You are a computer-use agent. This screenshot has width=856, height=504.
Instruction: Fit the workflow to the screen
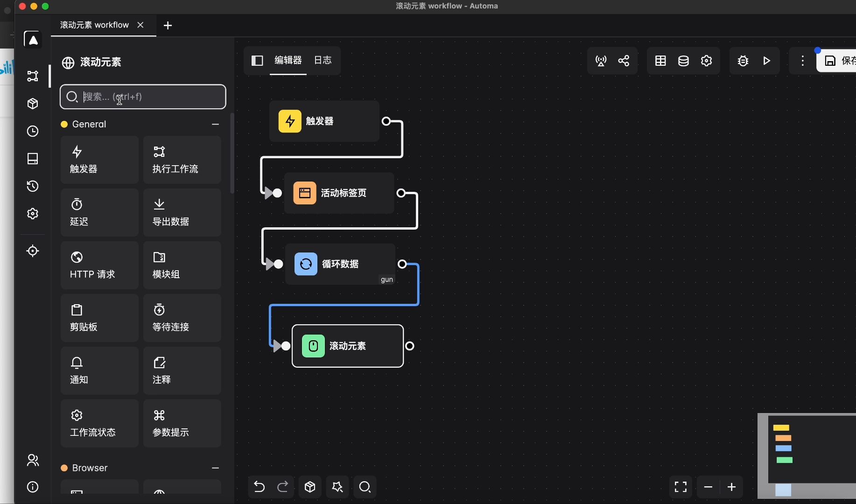pos(681,487)
